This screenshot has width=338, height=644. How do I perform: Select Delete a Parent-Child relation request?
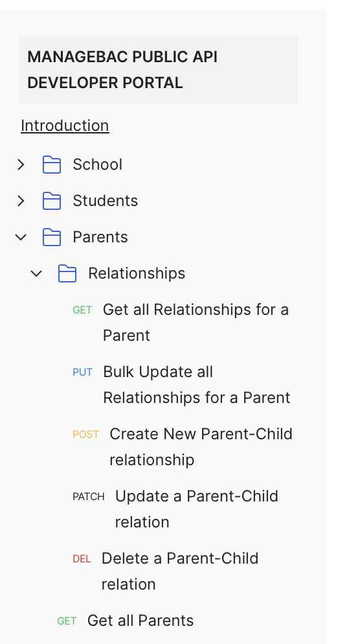[x=166, y=571]
